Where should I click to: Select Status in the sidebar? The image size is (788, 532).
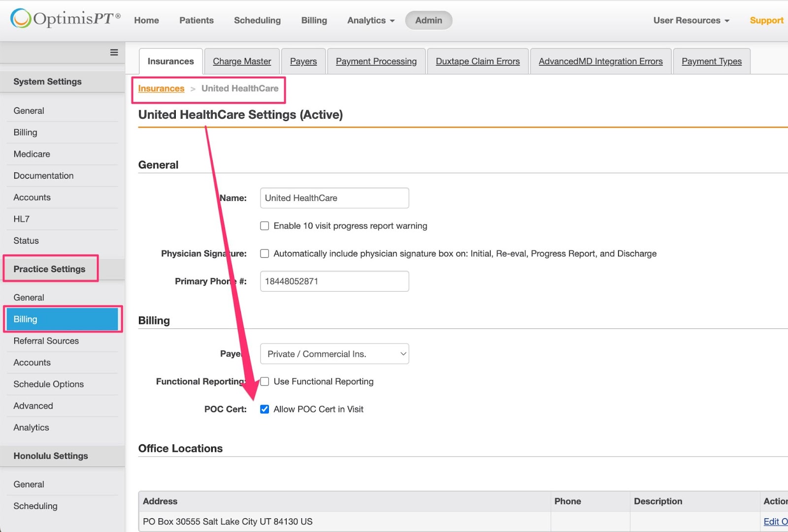click(x=63, y=241)
